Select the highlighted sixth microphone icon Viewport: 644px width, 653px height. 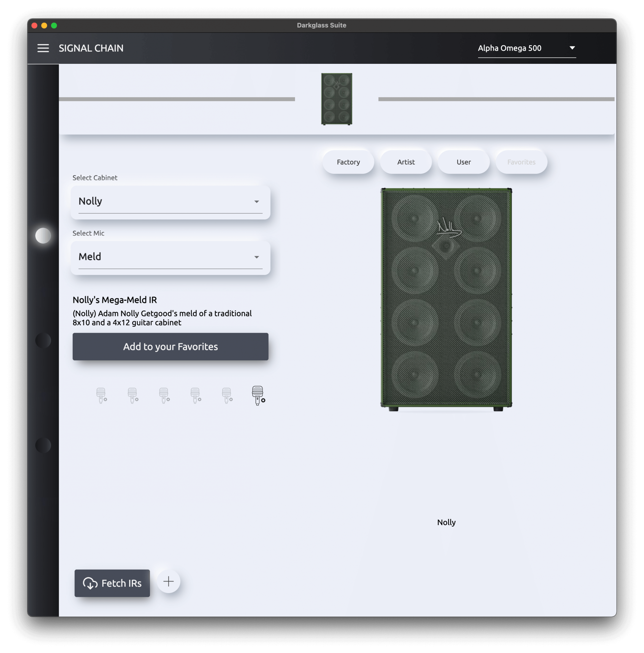coord(258,395)
